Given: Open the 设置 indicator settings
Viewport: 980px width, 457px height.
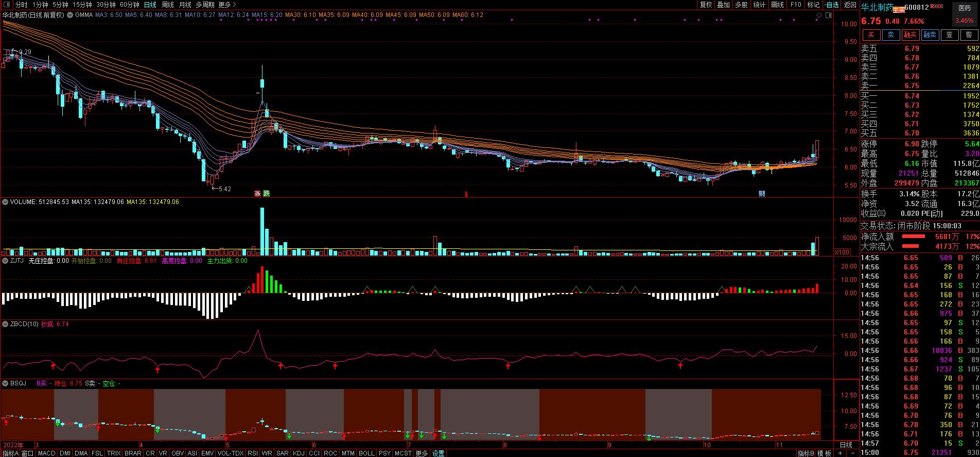Looking at the screenshot, I should (438, 453).
